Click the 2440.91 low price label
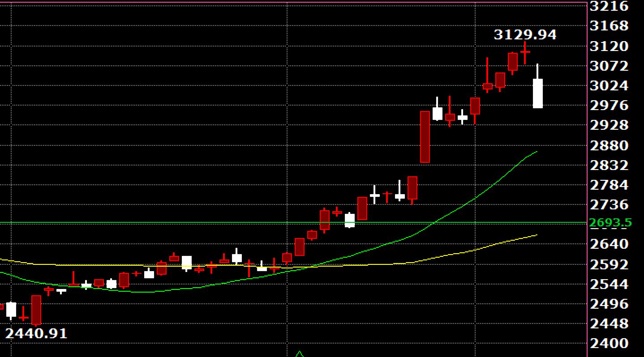Image resolution: width=644 pixels, height=357 pixels. pos(36,333)
